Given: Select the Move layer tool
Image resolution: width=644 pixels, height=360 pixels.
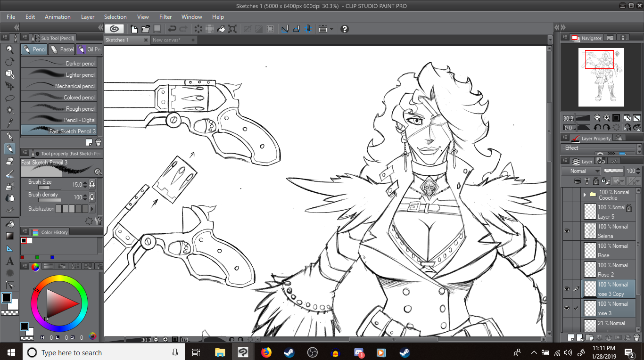Looking at the screenshot, I should (9, 86).
